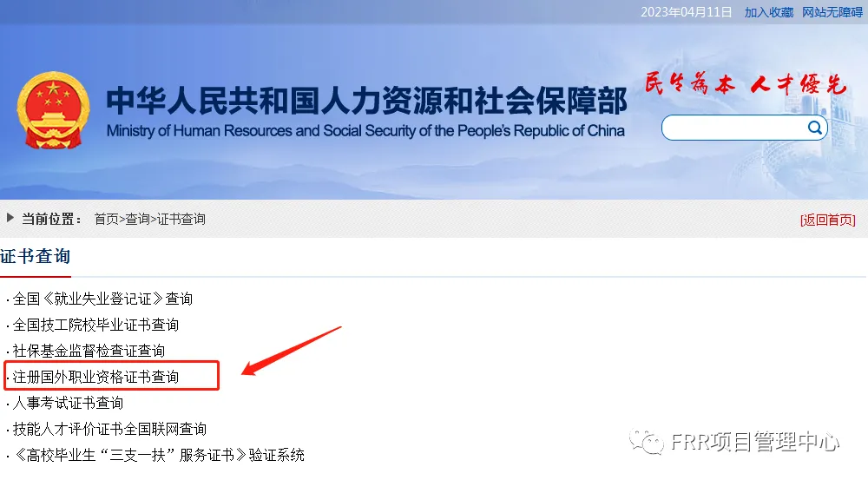Focus the site search input box

[x=734, y=128]
